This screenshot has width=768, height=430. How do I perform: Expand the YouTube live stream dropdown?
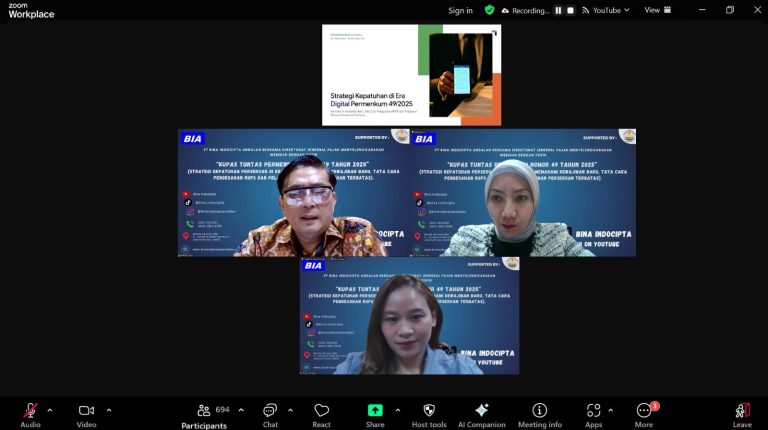(x=606, y=10)
